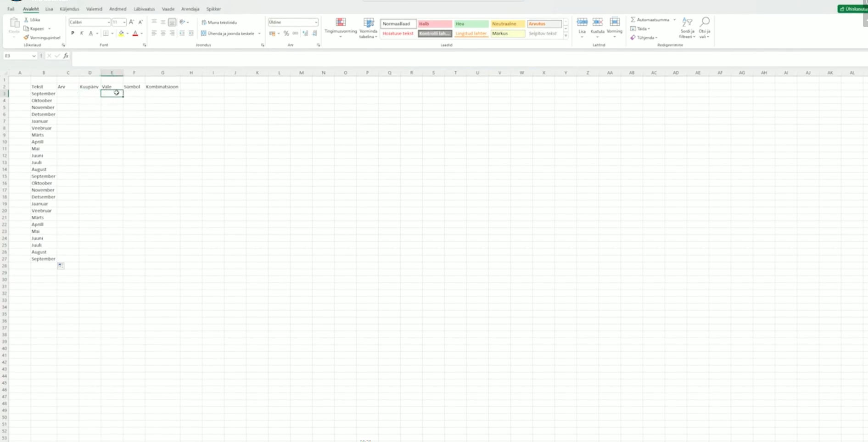
Task: Toggle italic (K) formatting
Action: tap(82, 33)
